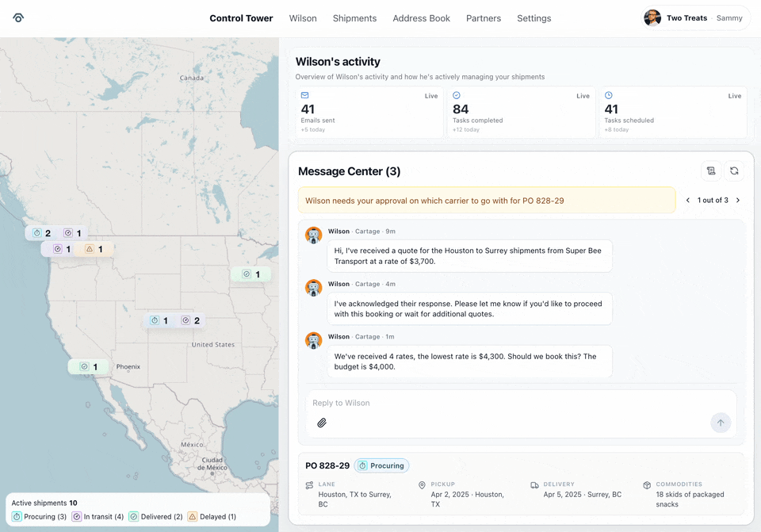The image size is (761, 532).
Task: Open the message log icon beside refresh
Action: coord(711,170)
